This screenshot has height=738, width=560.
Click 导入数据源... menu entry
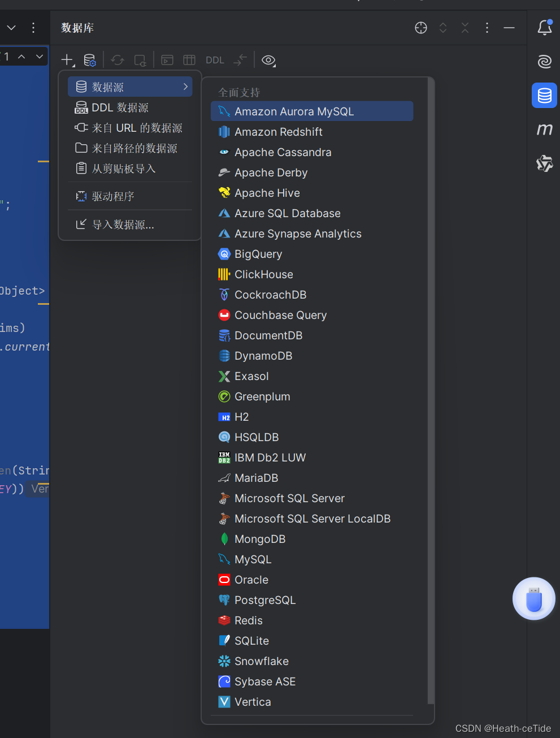130,225
